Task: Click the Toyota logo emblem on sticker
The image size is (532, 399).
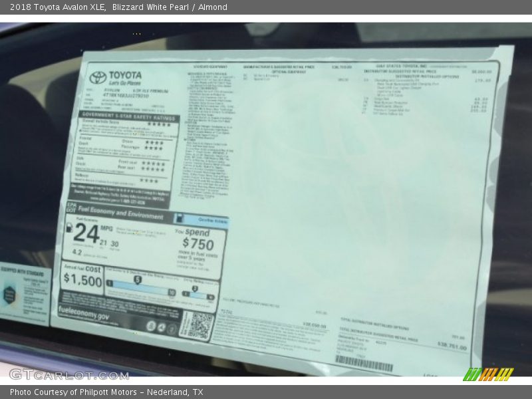Action: click(98, 77)
